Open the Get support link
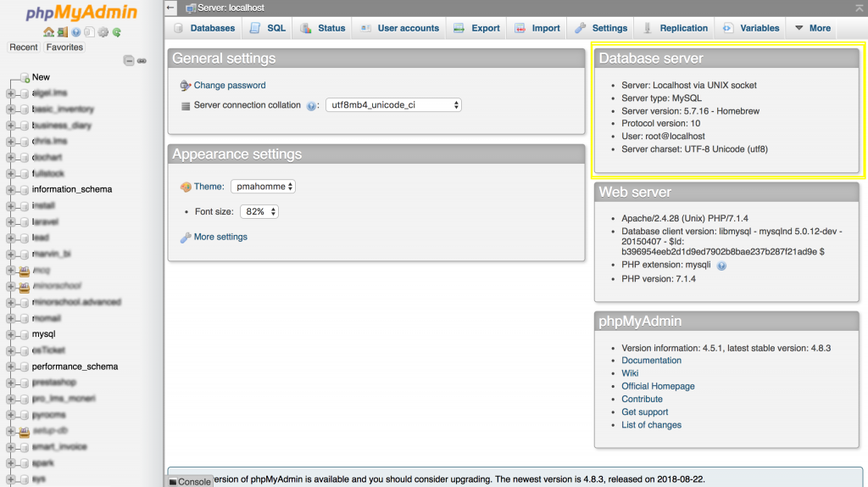Image resolution: width=868 pixels, height=487 pixels. (644, 412)
